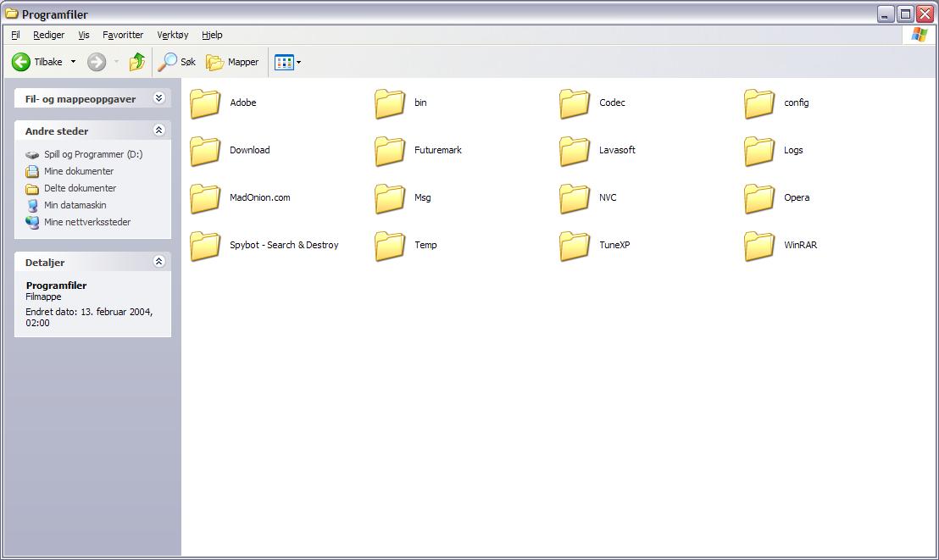
Task: Click the green Tilbake back arrow icon
Action: (x=21, y=62)
